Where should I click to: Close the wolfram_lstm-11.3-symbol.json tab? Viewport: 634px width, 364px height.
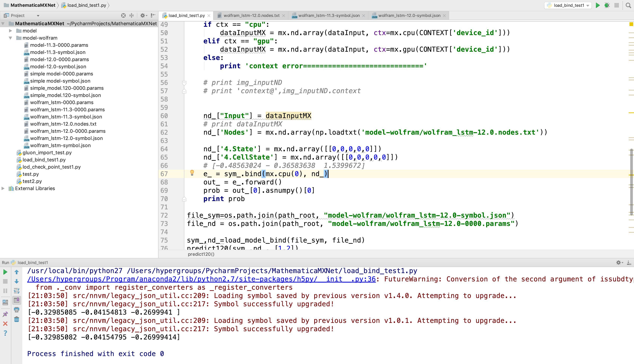(x=363, y=15)
